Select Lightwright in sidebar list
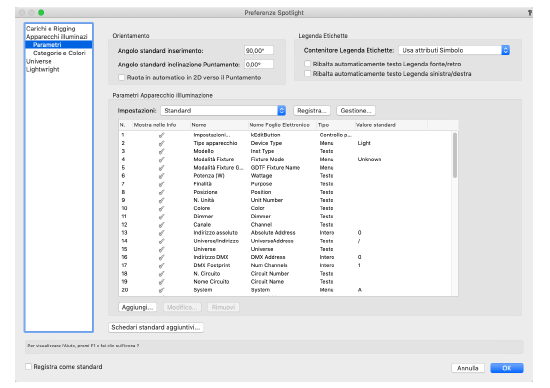 (x=42, y=69)
